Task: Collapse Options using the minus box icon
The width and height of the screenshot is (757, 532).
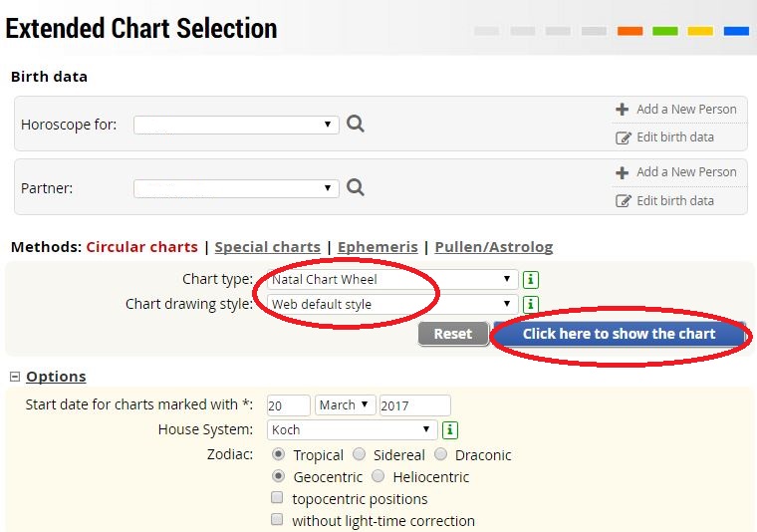Action: point(15,377)
